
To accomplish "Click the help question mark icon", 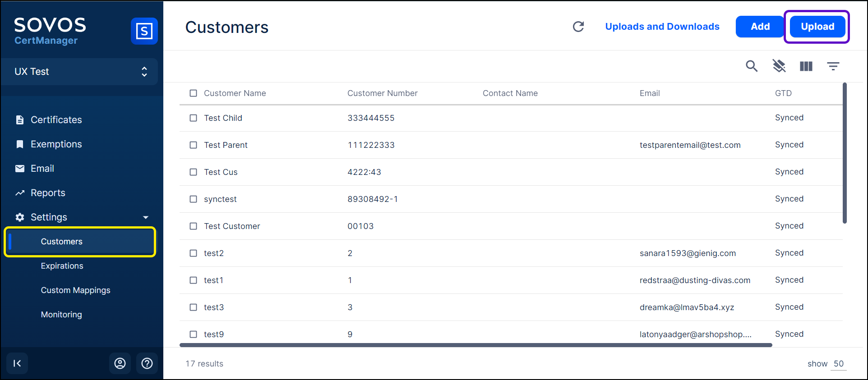I will click(147, 363).
